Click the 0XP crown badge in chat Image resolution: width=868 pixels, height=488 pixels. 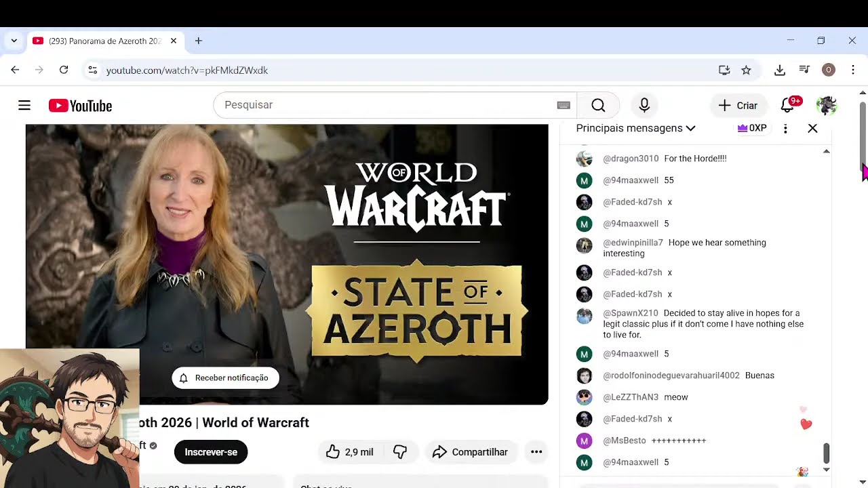752,128
